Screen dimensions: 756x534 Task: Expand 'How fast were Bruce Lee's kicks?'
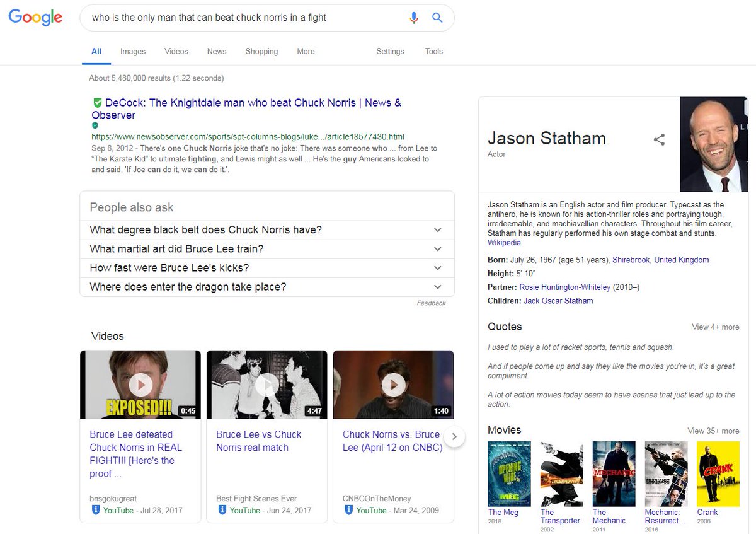click(x=267, y=268)
